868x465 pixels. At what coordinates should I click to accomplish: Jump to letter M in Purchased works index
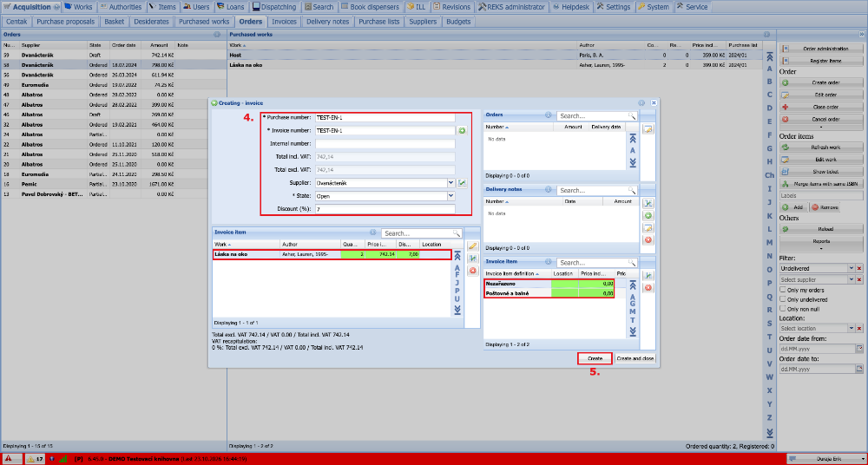(x=769, y=242)
